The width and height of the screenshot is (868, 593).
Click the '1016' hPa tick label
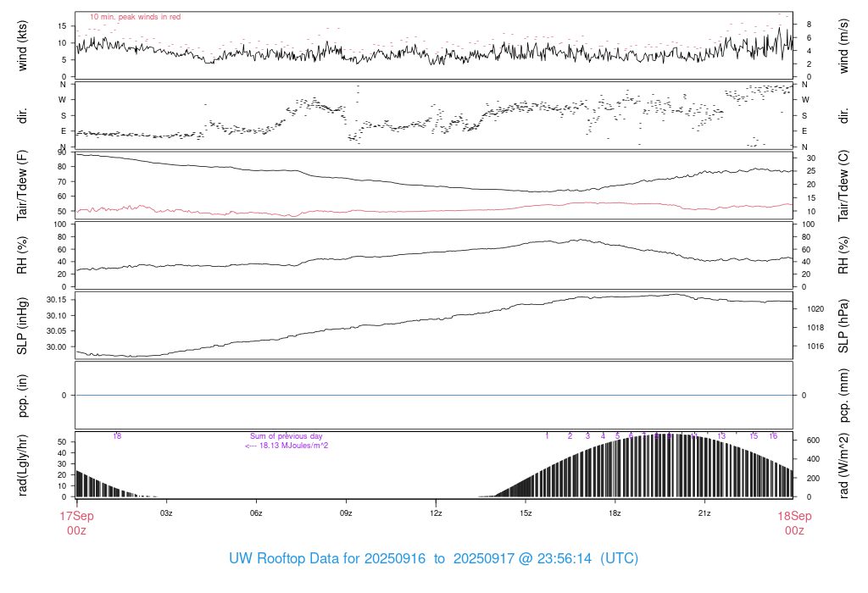coord(815,346)
